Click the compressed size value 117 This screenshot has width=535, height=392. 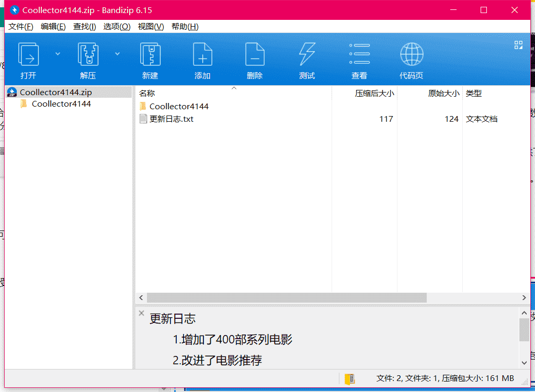386,119
